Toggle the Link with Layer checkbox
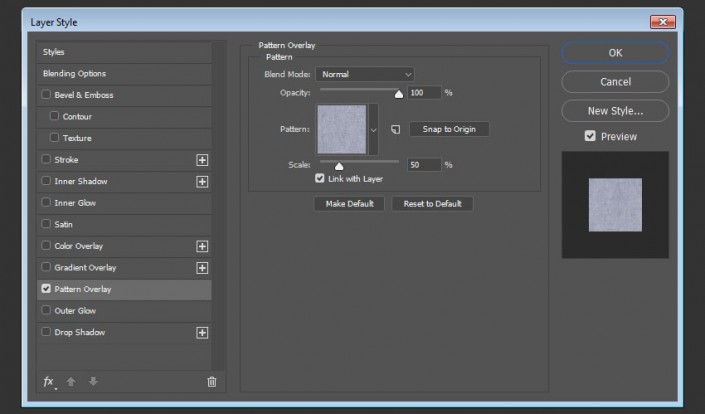 pyautogui.click(x=320, y=179)
